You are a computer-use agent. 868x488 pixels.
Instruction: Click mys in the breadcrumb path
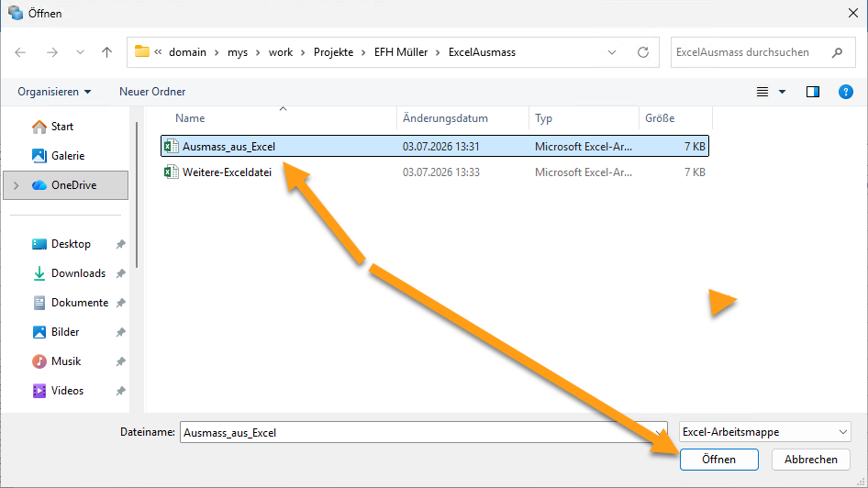click(x=238, y=52)
